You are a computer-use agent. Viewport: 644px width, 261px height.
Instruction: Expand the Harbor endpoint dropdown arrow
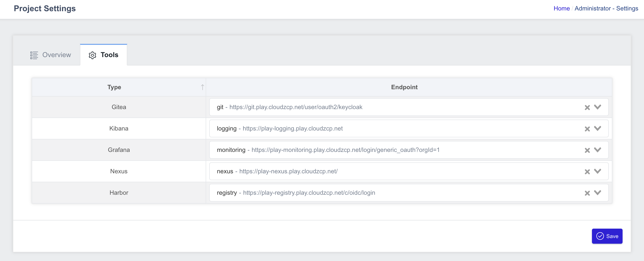[598, 193]
